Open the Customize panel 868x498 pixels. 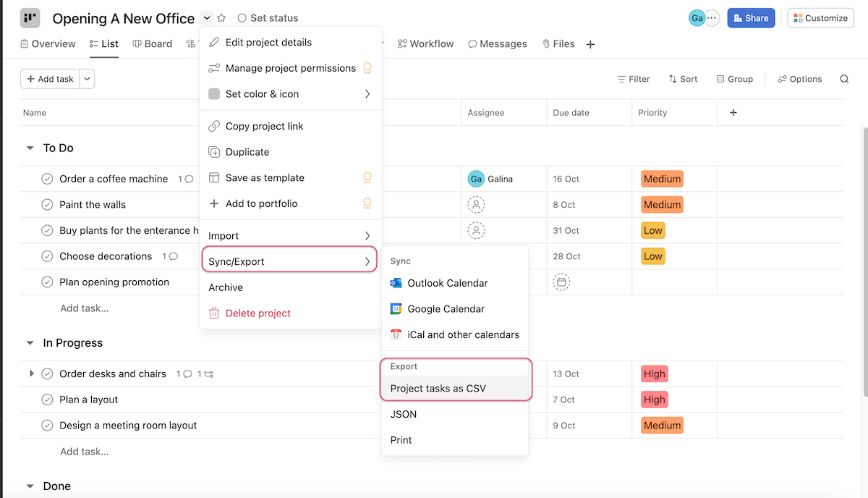pyautogui.click(x=820, y=17)
